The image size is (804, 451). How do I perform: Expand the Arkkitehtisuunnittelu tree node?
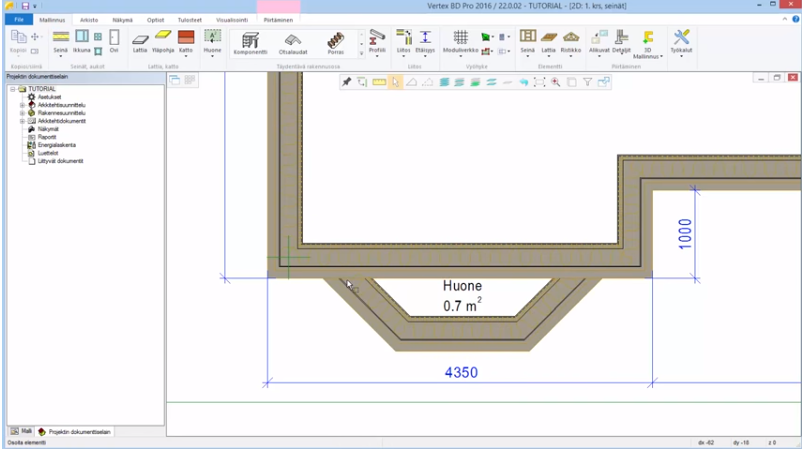[x=22, y=104]
